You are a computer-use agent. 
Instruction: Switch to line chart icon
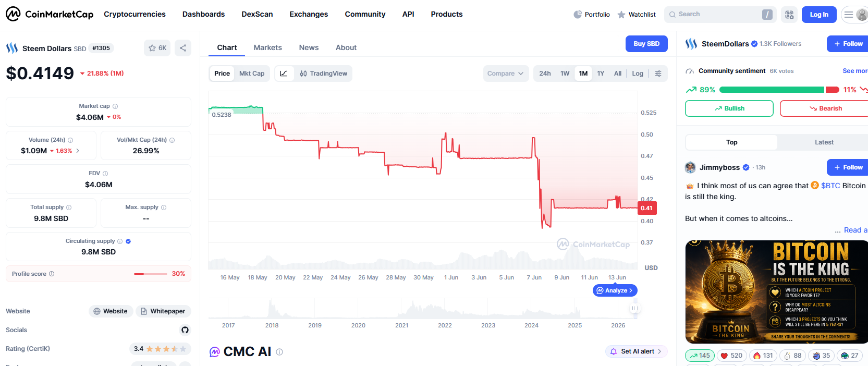pos(284,74)
